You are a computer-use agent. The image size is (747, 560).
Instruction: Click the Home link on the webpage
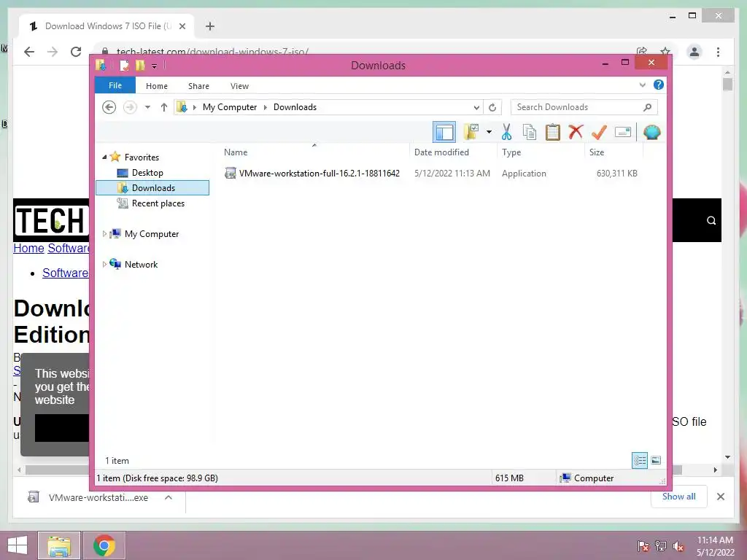pyautogui.click(x=28, y=248)
